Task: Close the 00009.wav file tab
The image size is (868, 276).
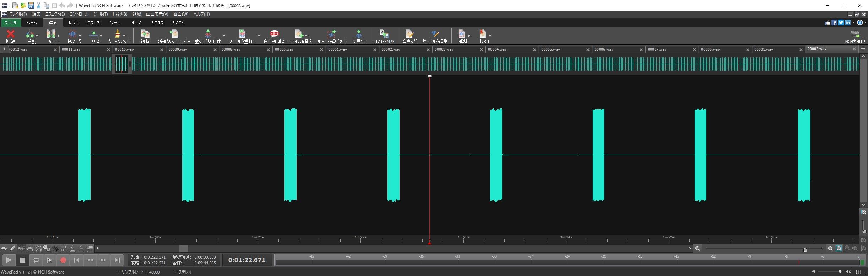Action: coord(215,50)
